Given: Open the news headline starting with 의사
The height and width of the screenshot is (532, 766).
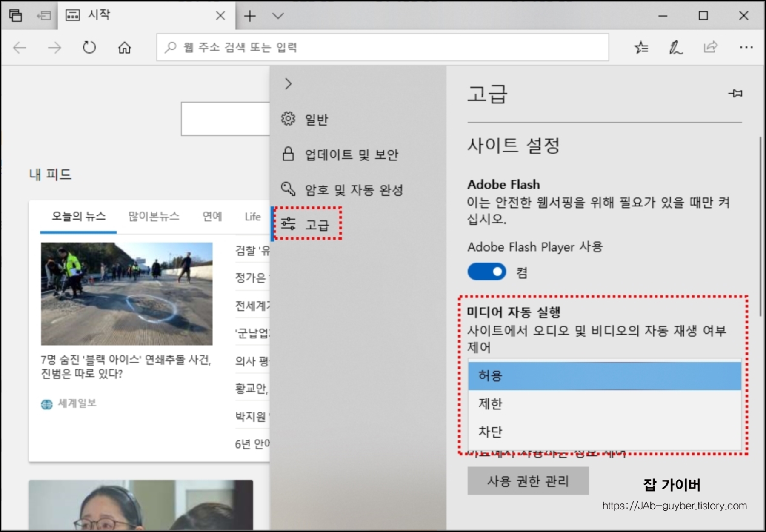Looking at the screenshot, I should click(x=252, y=361).
